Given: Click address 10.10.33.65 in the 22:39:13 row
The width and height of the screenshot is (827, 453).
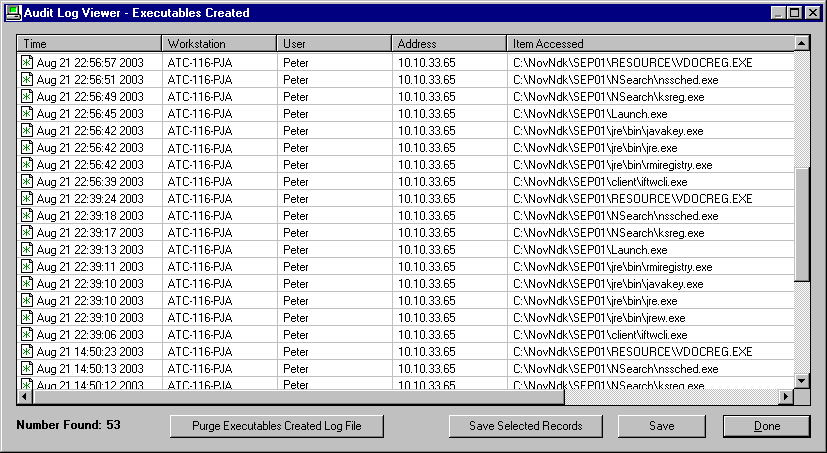Looking at the screenshot, I should click(x=427, y=250).
